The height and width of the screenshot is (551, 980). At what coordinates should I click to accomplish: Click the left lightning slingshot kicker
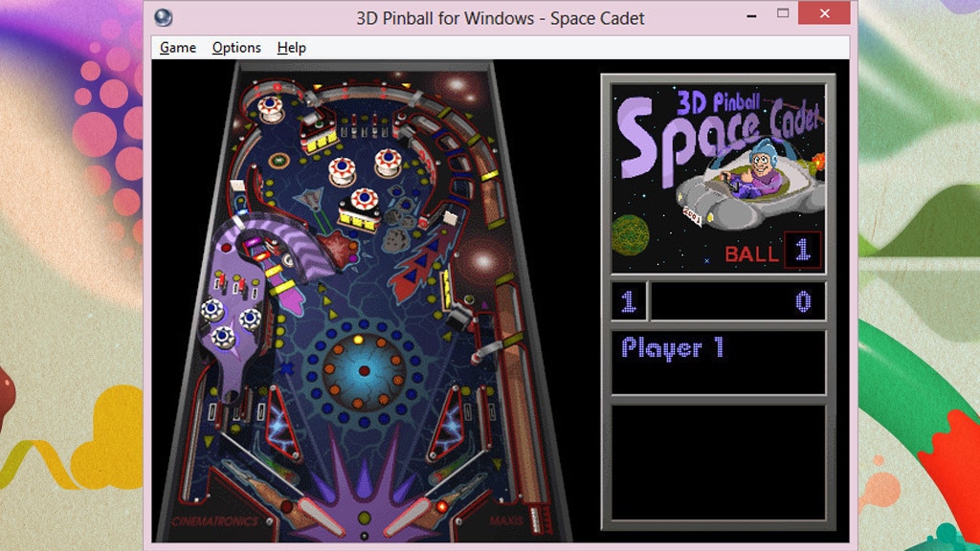(281, 425)
